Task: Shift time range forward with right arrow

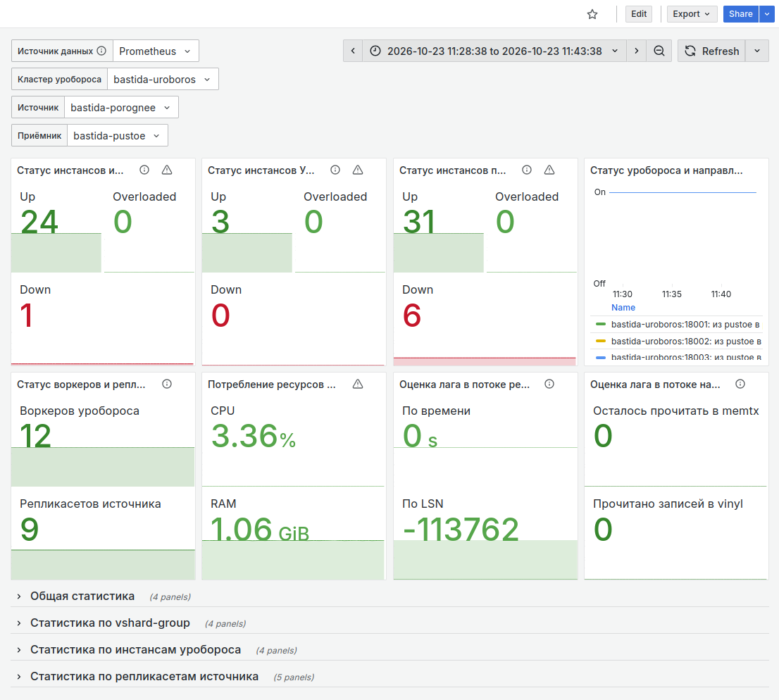Action: pos(637,51)
